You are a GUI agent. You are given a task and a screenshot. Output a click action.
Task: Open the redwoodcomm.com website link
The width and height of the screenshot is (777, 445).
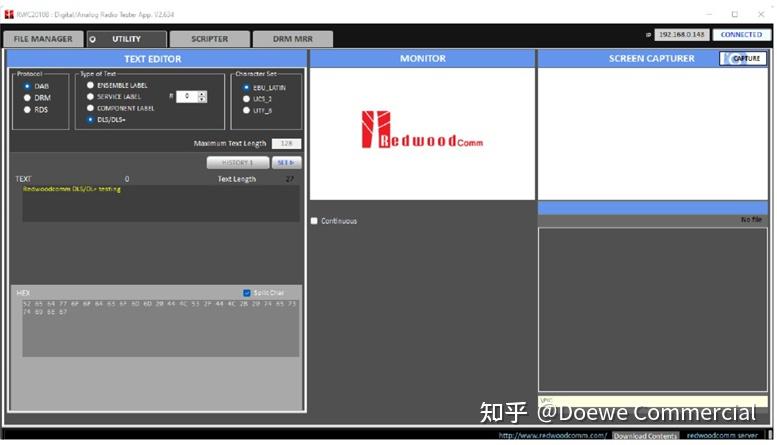[x=552, y=436]
